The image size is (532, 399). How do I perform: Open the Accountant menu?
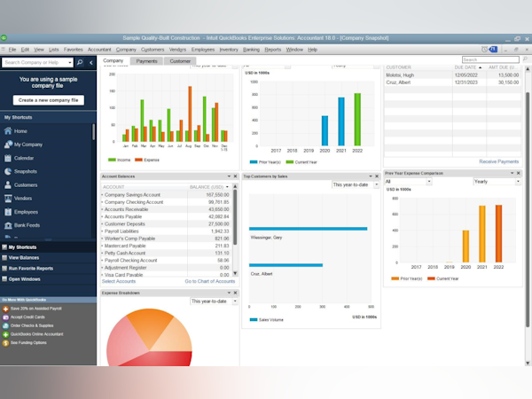(x=99, y=50)
